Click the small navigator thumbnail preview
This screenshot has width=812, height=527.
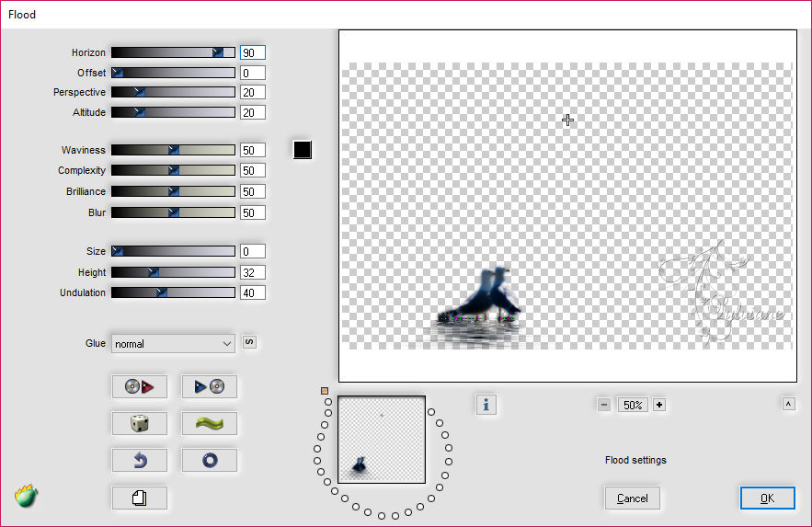pos(382,440)
